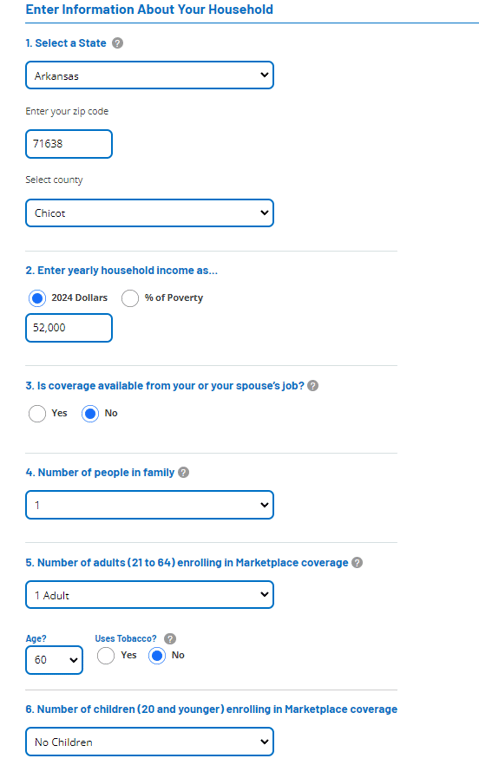Click the zip code field showing 71638
The height and width of the screenshot is (765, 479).
point(69,144)
